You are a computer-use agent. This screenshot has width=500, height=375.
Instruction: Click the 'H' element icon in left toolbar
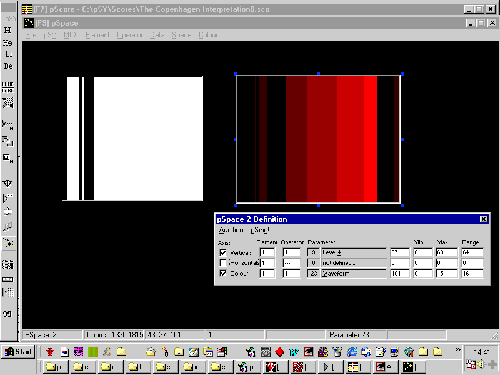(8, 30)
